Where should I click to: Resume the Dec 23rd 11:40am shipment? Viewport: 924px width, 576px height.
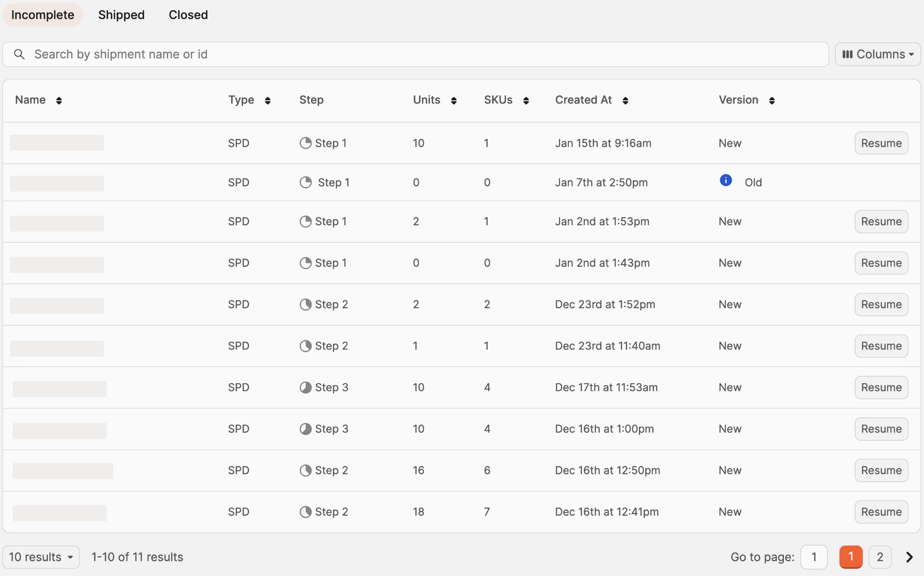[x=881, y=346]
